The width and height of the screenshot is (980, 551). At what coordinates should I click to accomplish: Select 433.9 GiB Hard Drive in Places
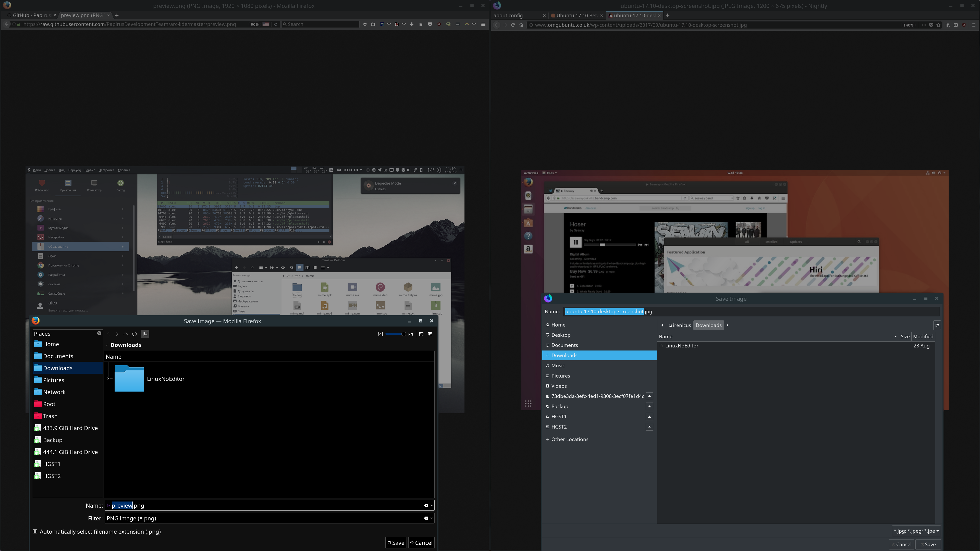68,428
